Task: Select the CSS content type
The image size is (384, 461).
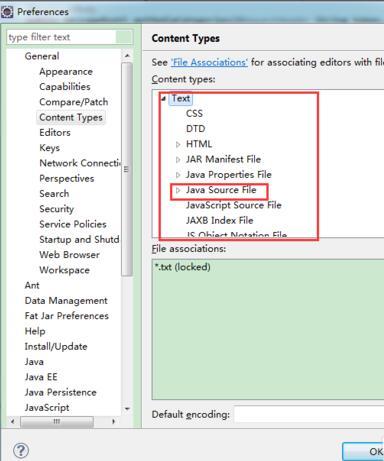Action: [194, 114]
